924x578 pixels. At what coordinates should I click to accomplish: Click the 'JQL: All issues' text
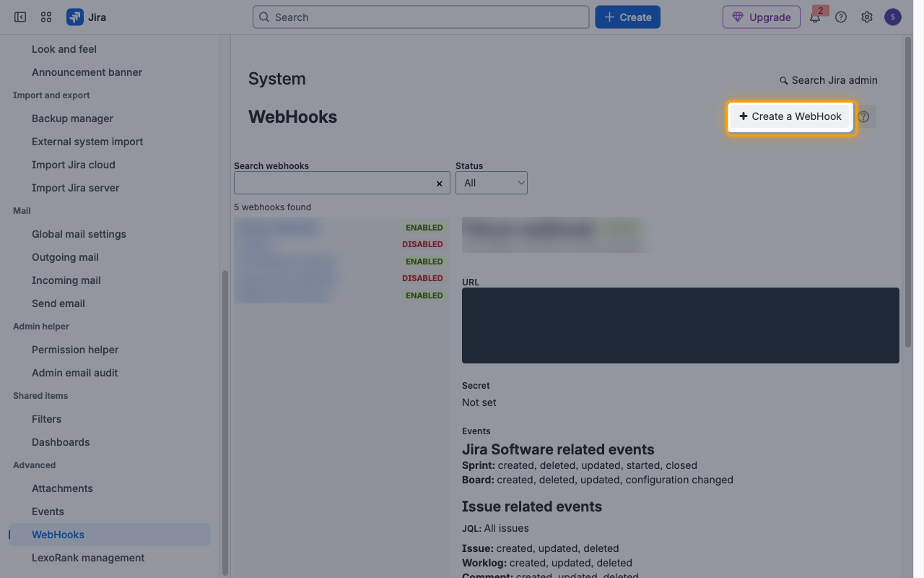(x=495, y=528)
